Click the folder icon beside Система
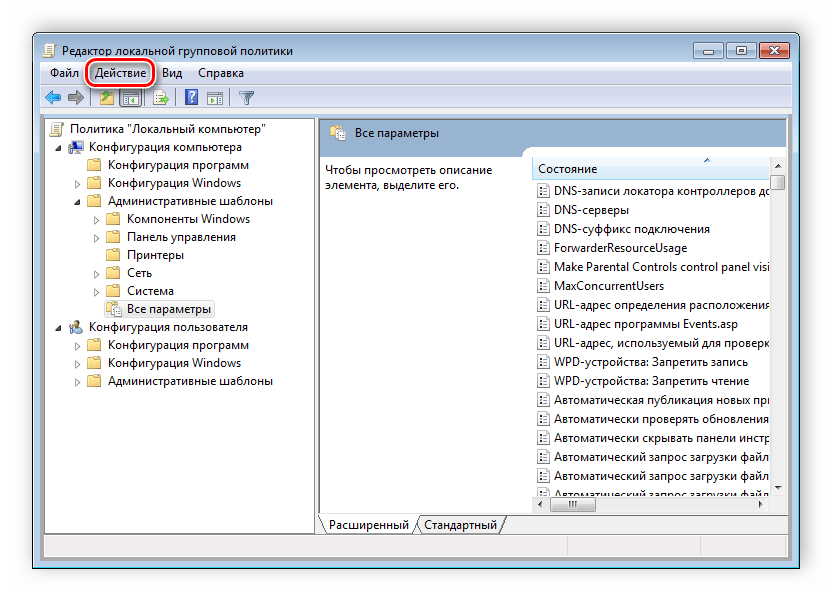Screen dimensions: 832x601 point(113,291)
